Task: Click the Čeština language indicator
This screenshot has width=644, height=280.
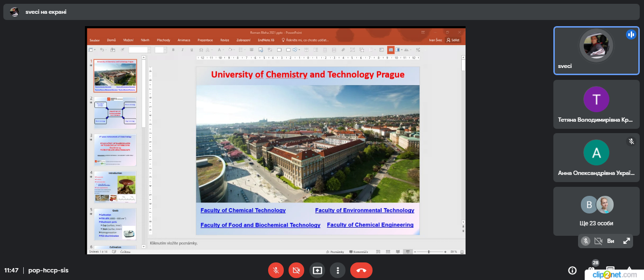Action: tap(126, 251)
